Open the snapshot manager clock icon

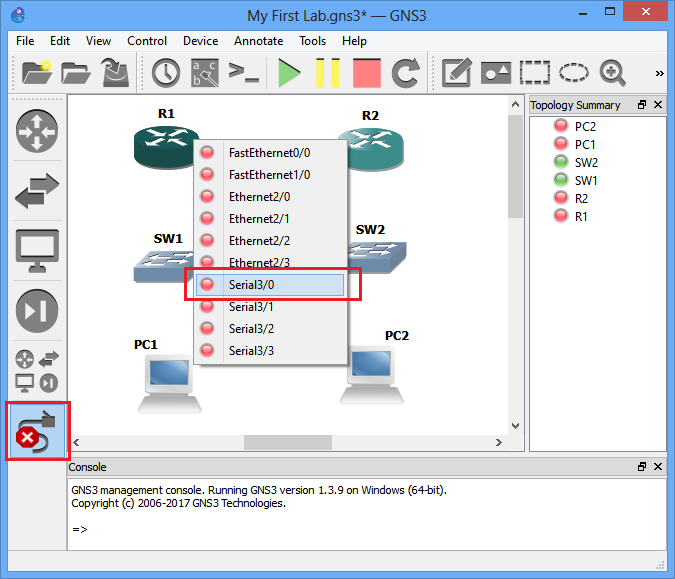166,73
